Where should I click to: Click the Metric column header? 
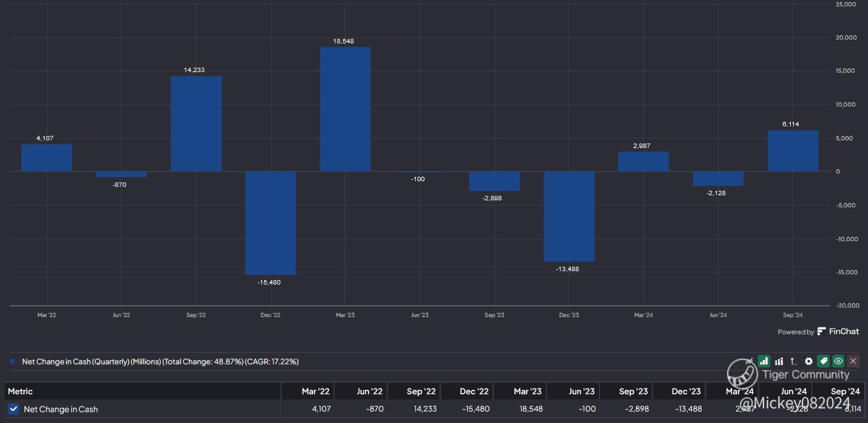pos(20,391)
